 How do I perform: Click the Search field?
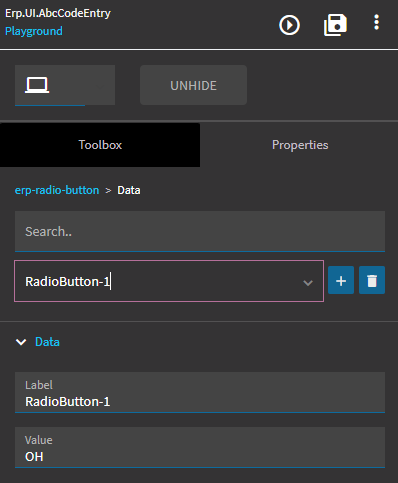(200, 231)
